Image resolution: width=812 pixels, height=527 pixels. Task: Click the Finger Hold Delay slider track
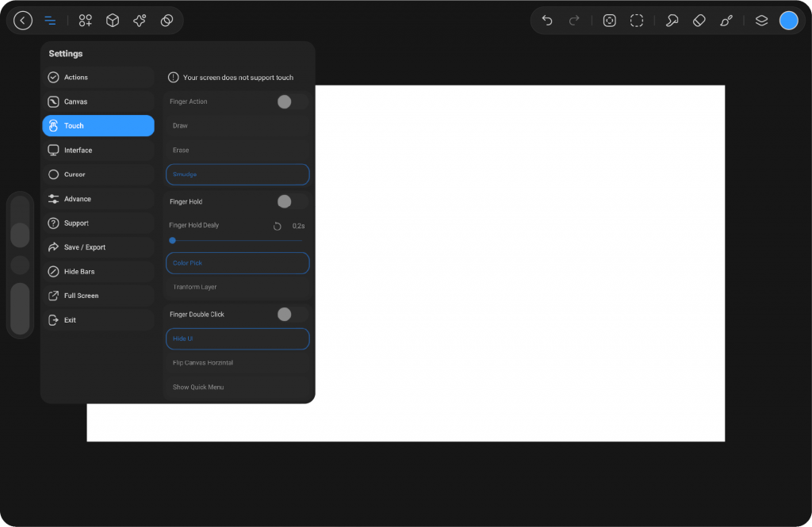click(236, 240)
